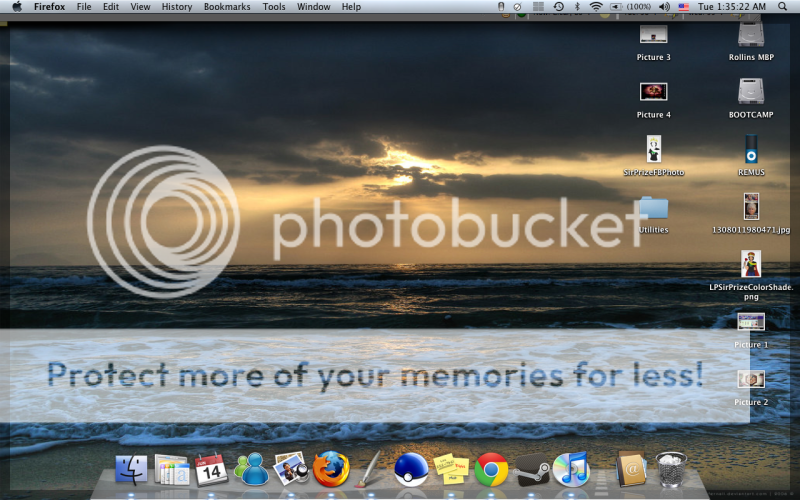Open the Apple menu
800x500 pixels.
click(17, 7)
